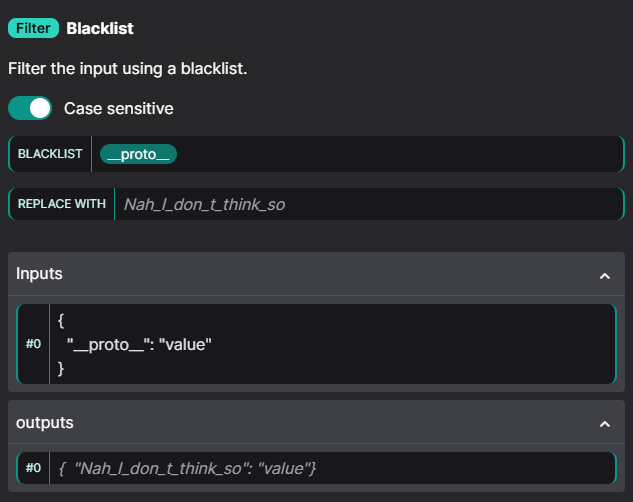Click the Case sensitive label

pos(119,109)
